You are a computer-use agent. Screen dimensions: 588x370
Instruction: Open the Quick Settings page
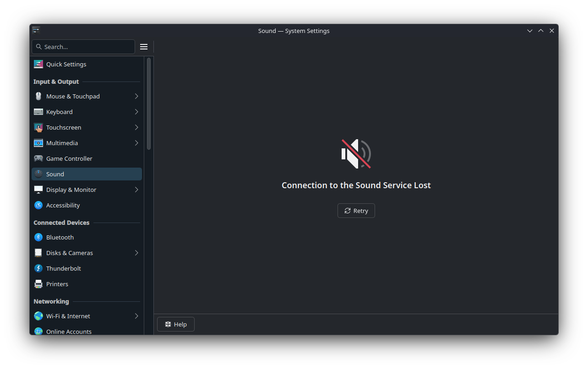(x=87, y=64)
